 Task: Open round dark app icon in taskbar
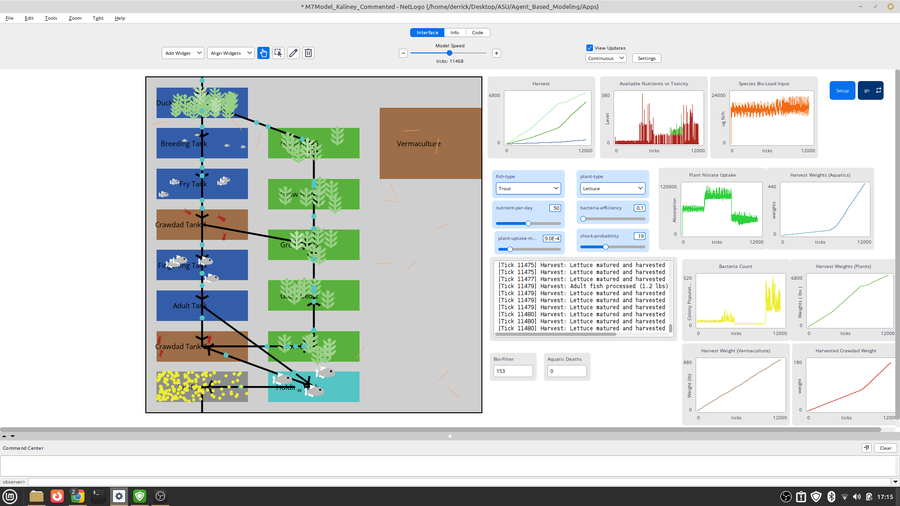tap(160, 496)
